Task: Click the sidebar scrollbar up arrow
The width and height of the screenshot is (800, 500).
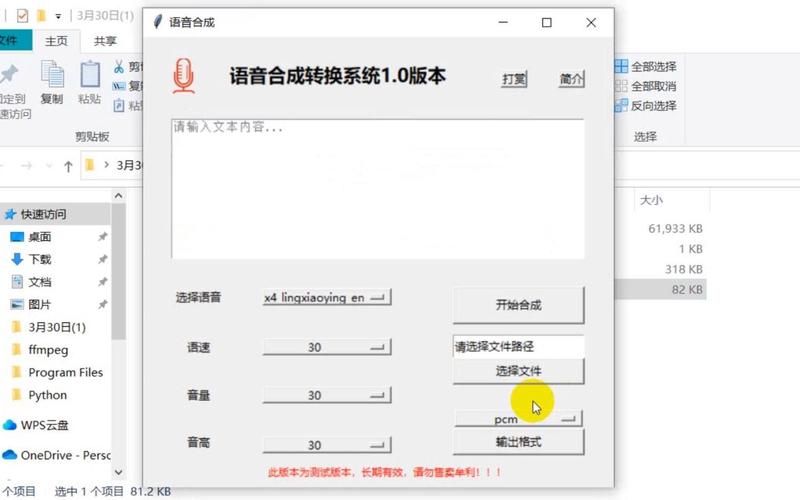Action: coord(118,196)
